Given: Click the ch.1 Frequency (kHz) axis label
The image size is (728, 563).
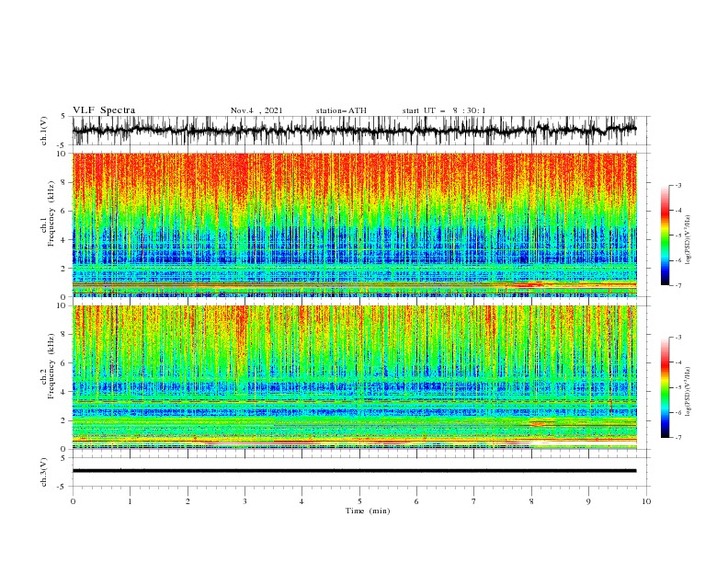Looking at the screenshot, I should pyautogui.click(x=48, y=213).
